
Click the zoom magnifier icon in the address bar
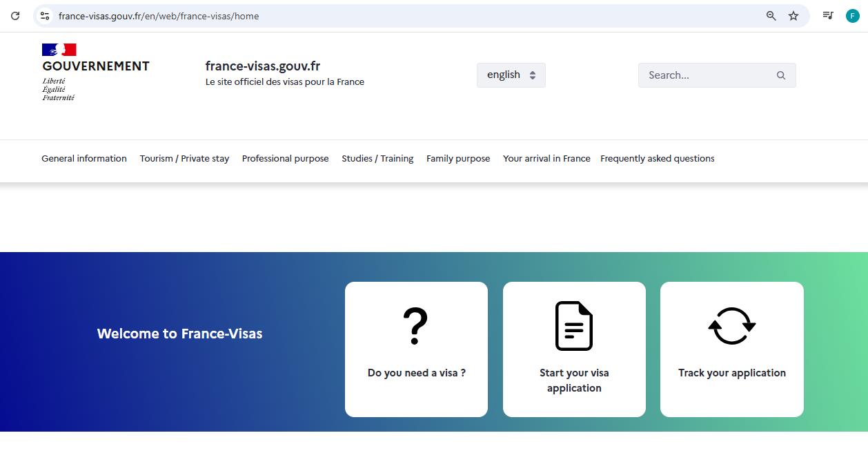771,15
